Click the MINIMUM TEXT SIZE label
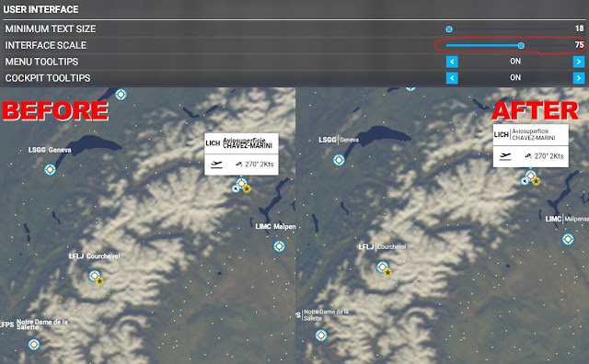The height and width of the screenshot is (364, 589). [x=51, y=28]
